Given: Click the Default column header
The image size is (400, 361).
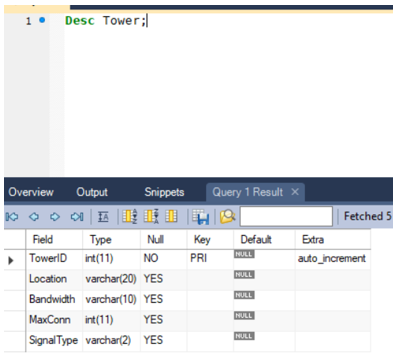Looking at the screenshot, I should coord(264,239).
